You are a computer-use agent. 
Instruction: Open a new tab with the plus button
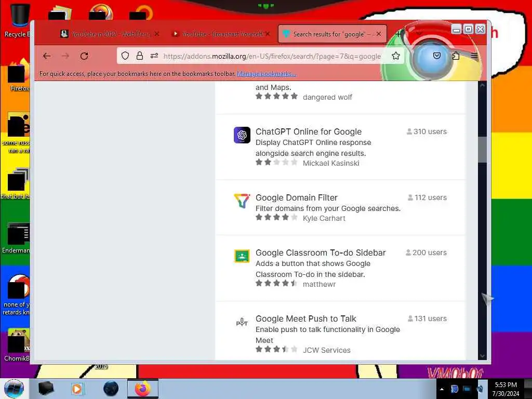pos(398,34)
